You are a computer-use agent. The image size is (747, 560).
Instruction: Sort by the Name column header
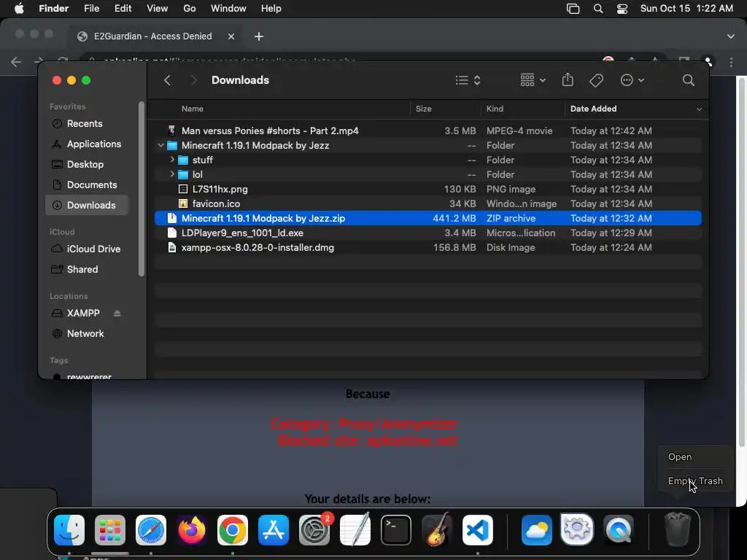pyautogui.click(x=193, y=109)
